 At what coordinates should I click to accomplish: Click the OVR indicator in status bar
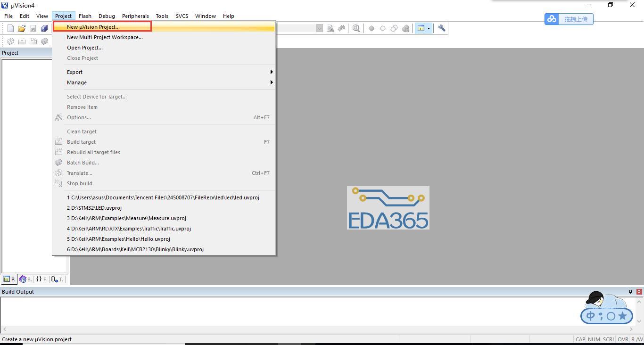pyautogui.click(x=623, y=339)
